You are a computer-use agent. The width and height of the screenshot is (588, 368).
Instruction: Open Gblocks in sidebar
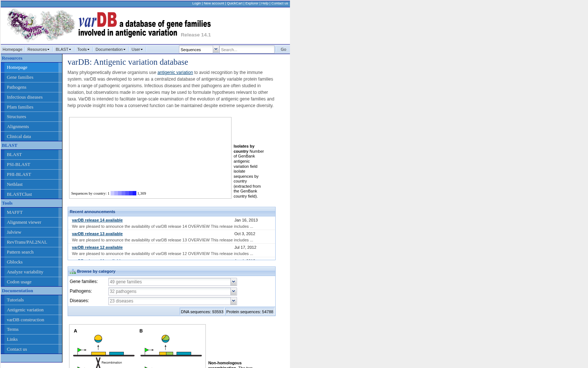[31, 262]
